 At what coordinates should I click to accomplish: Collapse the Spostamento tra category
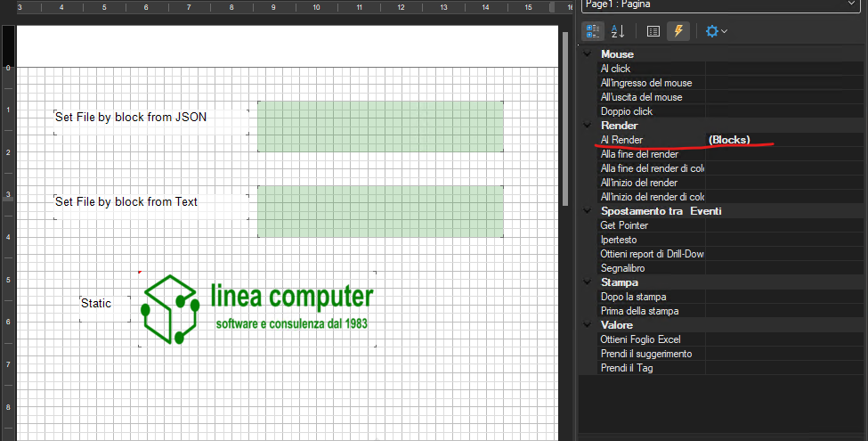click(x=588, y=211)
